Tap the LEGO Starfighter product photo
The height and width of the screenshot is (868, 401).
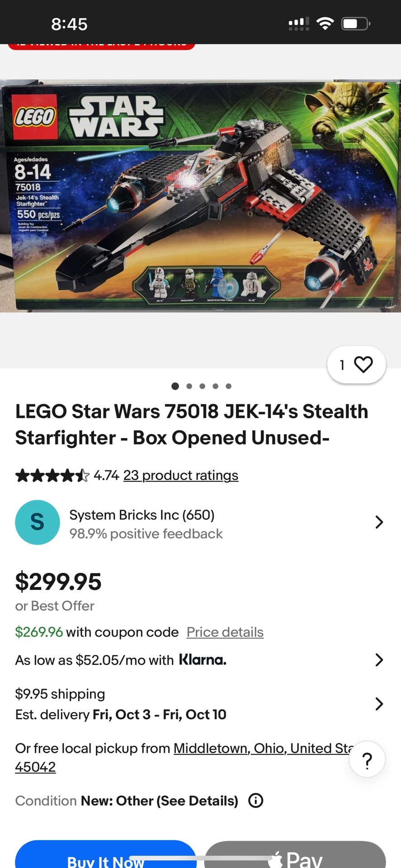tap(200, 196)
